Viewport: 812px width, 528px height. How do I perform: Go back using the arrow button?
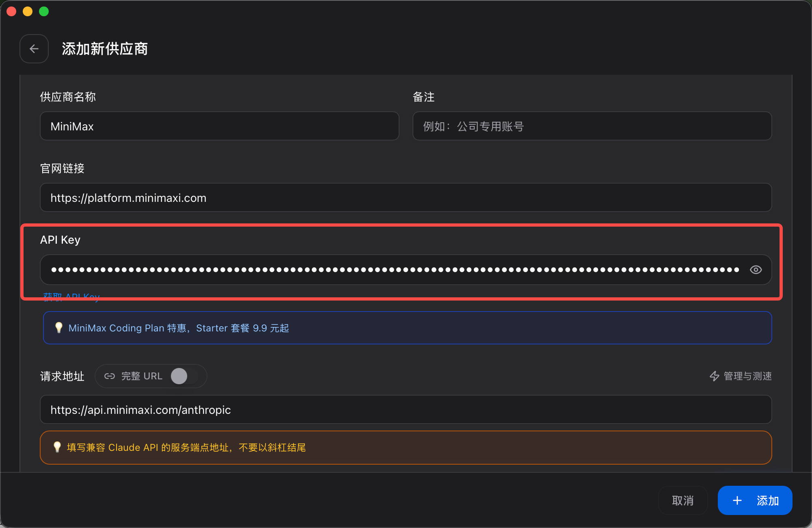pos(34,49)
